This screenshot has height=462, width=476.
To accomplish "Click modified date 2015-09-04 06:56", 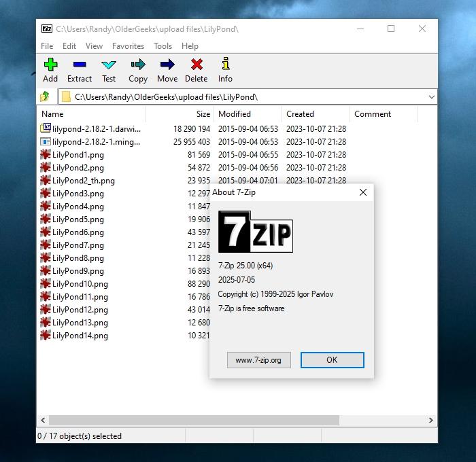I will pos(248,167).
